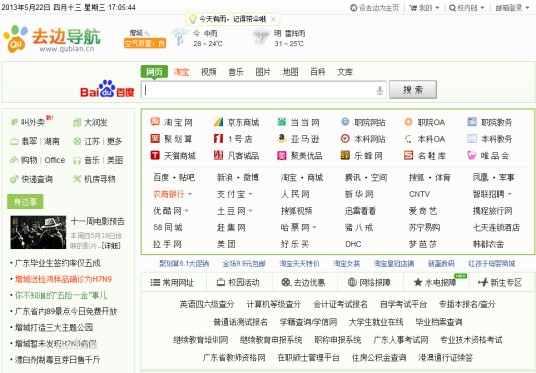Open the movie preview [详细] link

click(x=111, y=245)
